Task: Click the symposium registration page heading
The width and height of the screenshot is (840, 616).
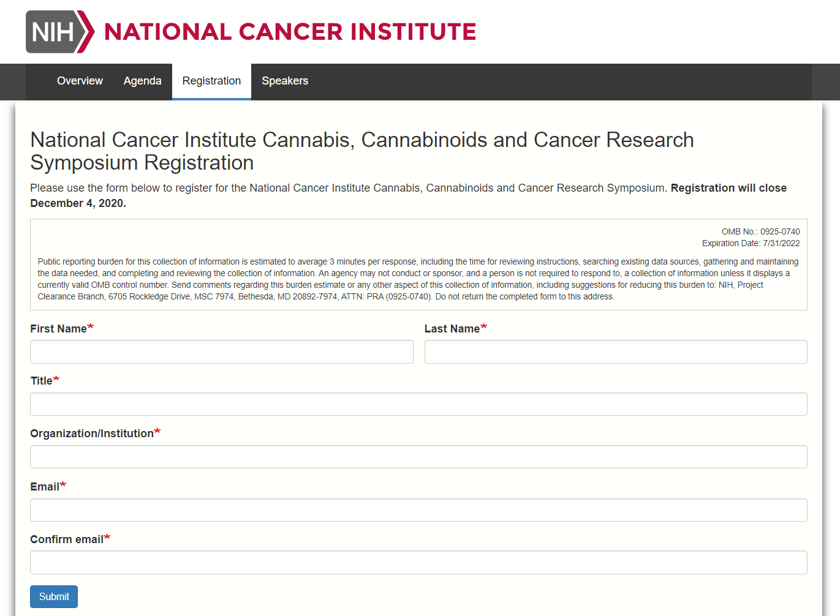Action: [x=362, y=151]
